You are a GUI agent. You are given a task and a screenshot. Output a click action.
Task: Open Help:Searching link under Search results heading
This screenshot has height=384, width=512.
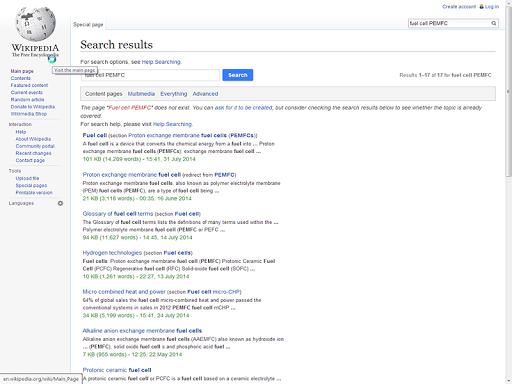[x=161, y=62]
